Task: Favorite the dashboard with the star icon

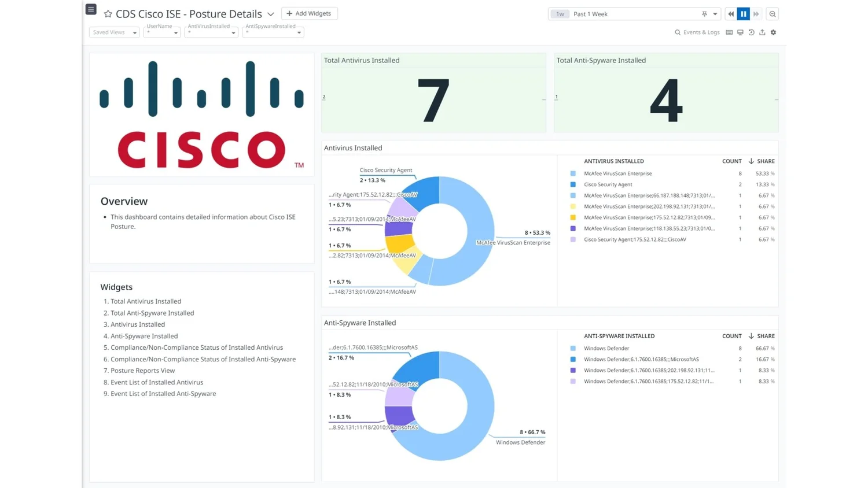Action: point(108,13)
